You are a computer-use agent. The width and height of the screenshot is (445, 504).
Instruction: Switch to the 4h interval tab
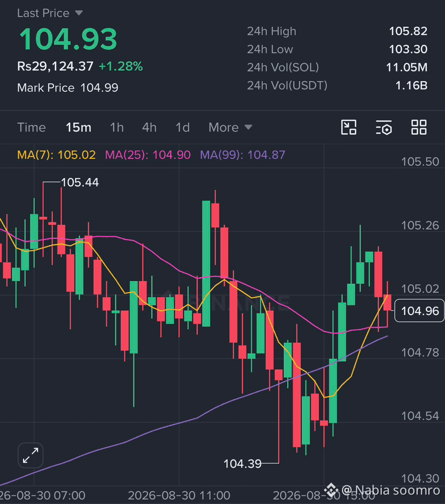click(149, 128)
